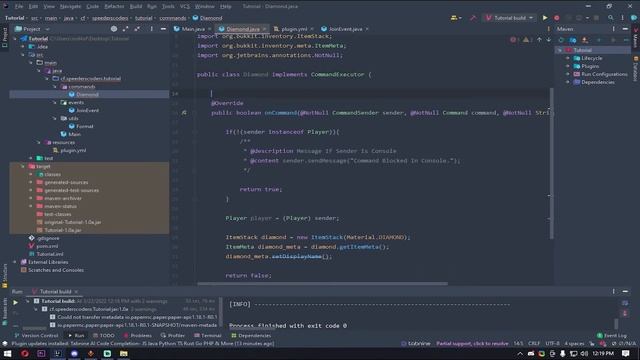This screenshot has height=360, width=640.
Task: Click the hammer Build Project icon
Action: click(473, 18)
